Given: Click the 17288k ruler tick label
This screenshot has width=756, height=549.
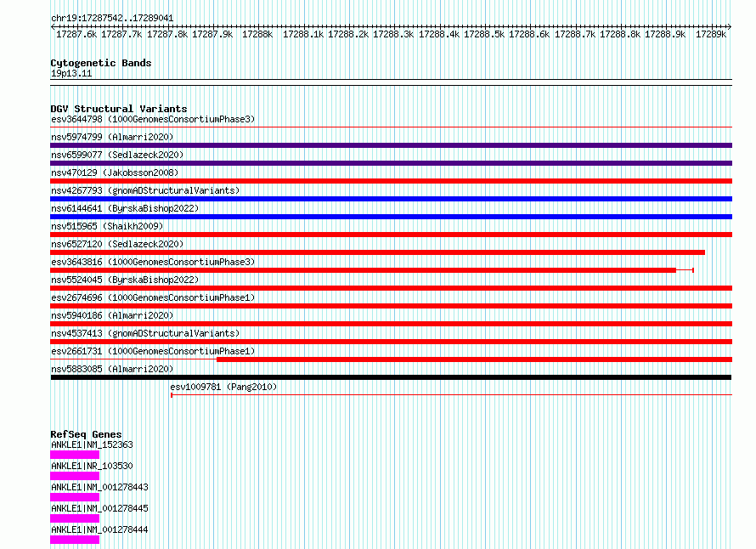Looking at the screenshot, I should (257, 34).
